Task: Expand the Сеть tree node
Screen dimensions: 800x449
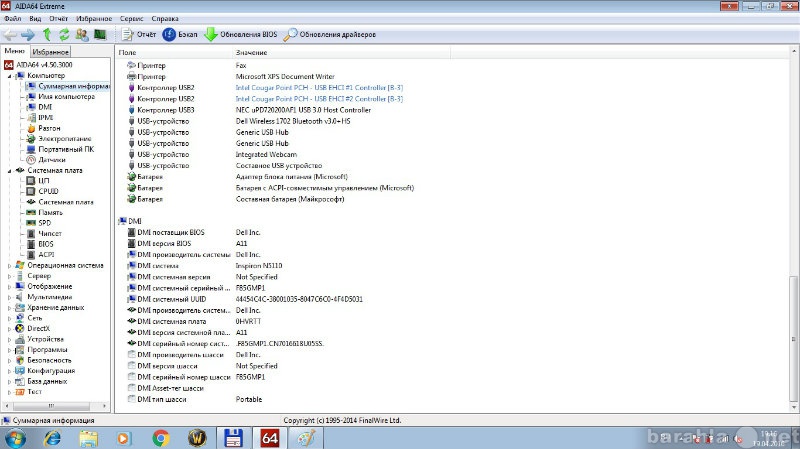Action: click(x=10, y=318)
